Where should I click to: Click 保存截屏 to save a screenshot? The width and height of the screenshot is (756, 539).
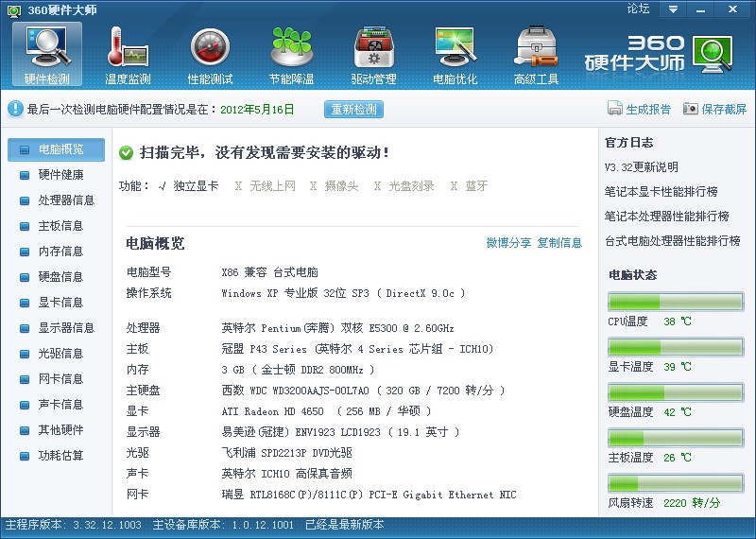pyautogui.click(x=724, y=110)
